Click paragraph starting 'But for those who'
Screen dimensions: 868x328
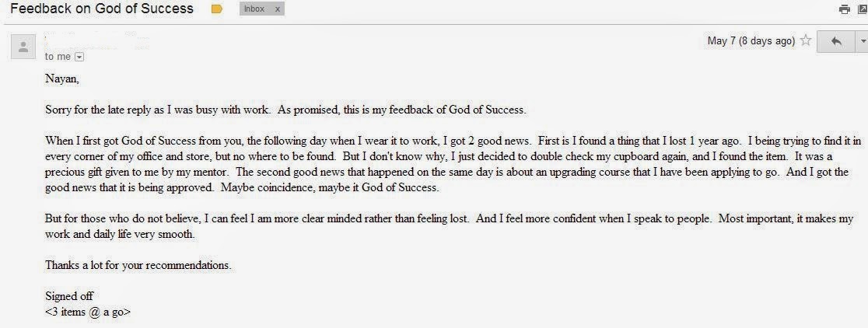point(449,226)
